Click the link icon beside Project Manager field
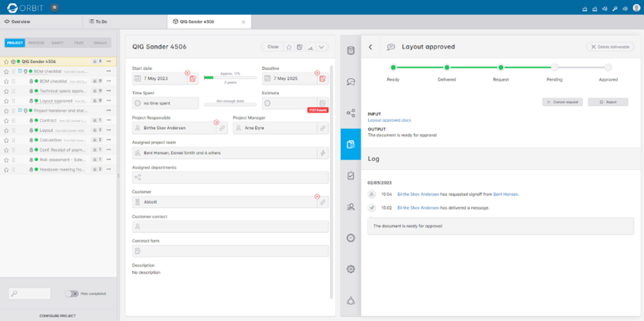The image size is (644, 321). tap(322, 128)
